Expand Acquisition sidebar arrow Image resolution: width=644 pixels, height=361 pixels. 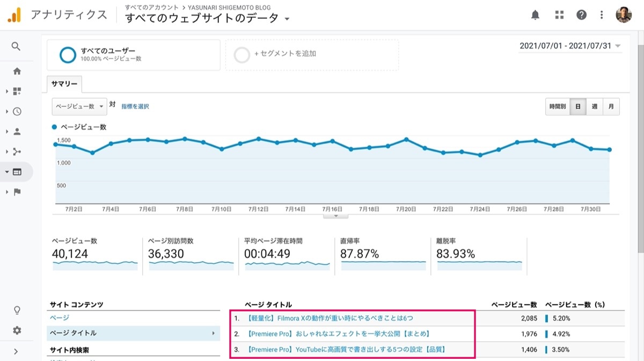click(7, 151)
